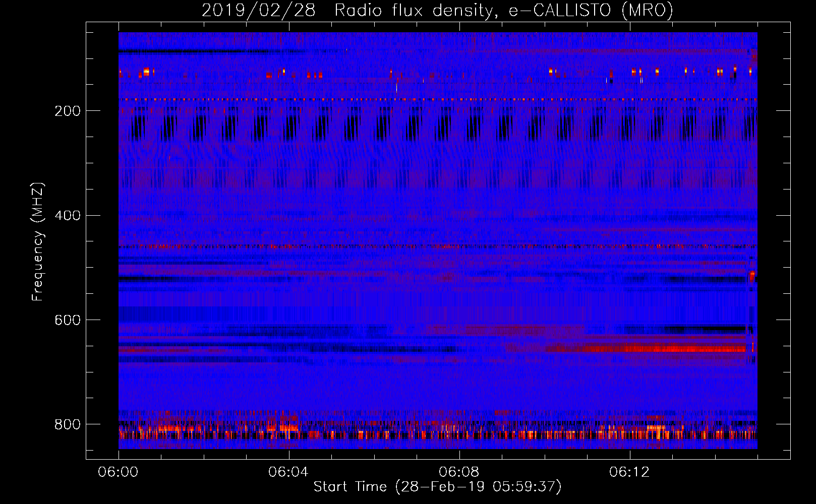Select the 'Frequency (MHZ)' axis label
Image resolution: width=816 pixels, height=504 pixels.
click(x=38, y=241)
